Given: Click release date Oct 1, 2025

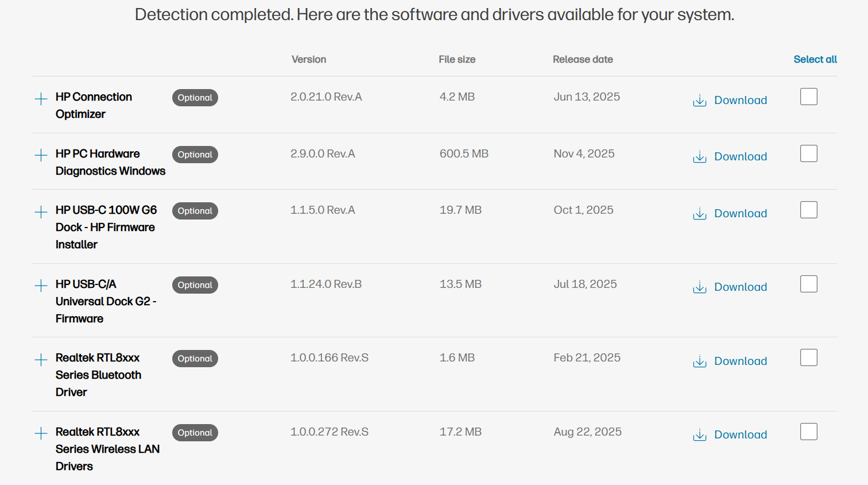Looking at the screenshot, I should point(583,210).
